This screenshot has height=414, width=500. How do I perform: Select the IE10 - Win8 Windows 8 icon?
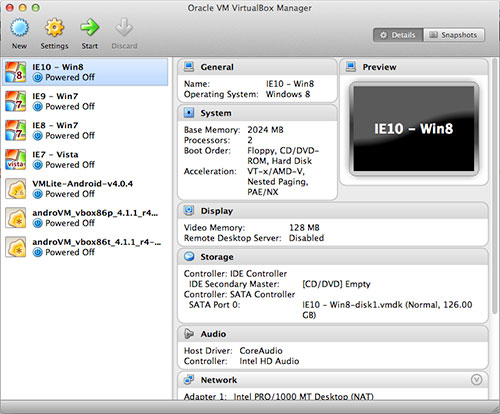[x=15, y=72]
